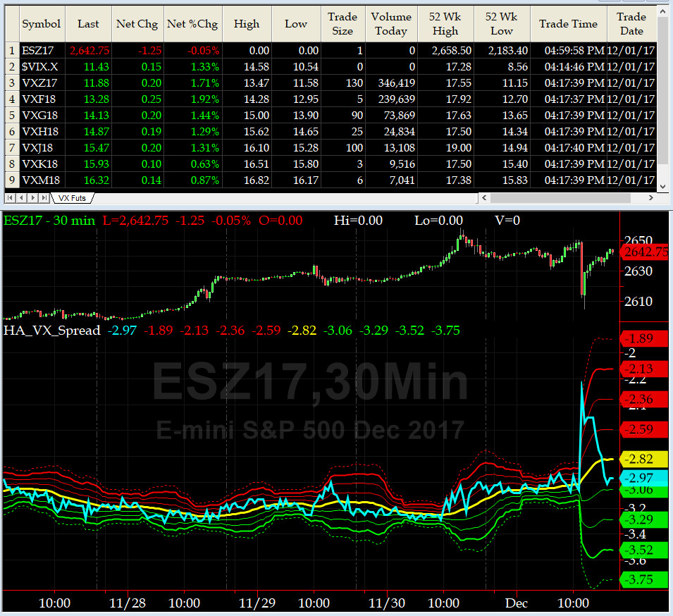This screenshot has width=673, height=616.
Task: Click $VIX.X last price 11.43
Action: click(89, 67)
